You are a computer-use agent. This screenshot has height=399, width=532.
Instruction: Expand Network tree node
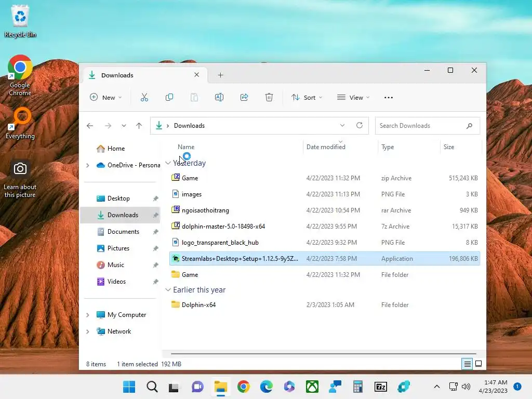click(87, 331)
